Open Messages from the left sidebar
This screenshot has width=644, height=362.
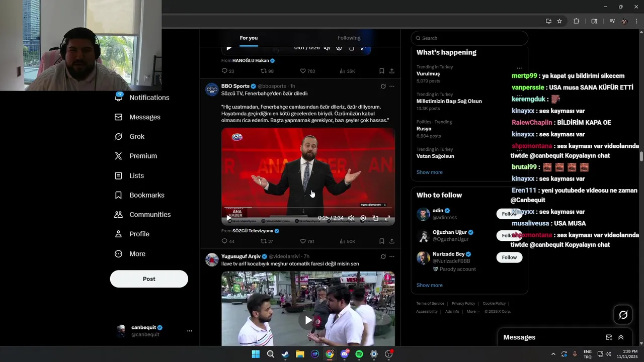(x=138, y=117)
